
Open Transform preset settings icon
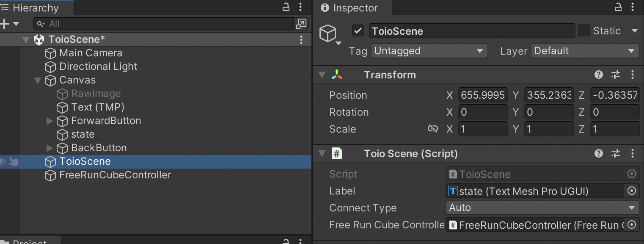[616, 75]
